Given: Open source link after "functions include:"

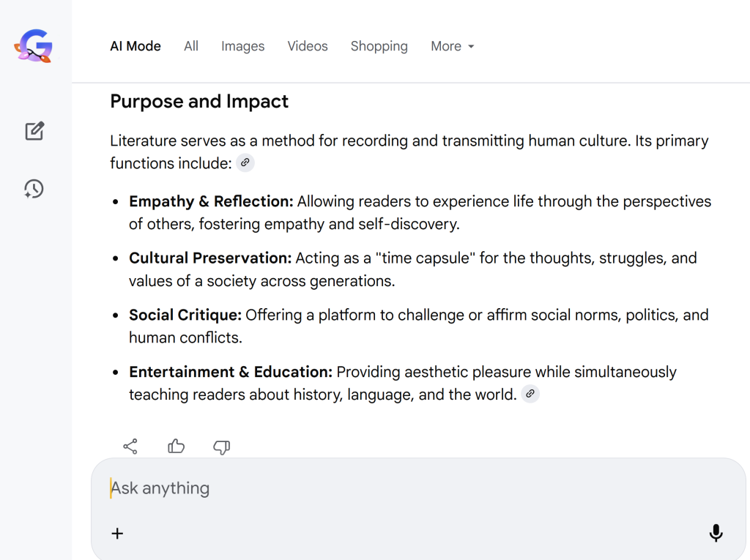Looking at the screenshot, I should point(245,163).
